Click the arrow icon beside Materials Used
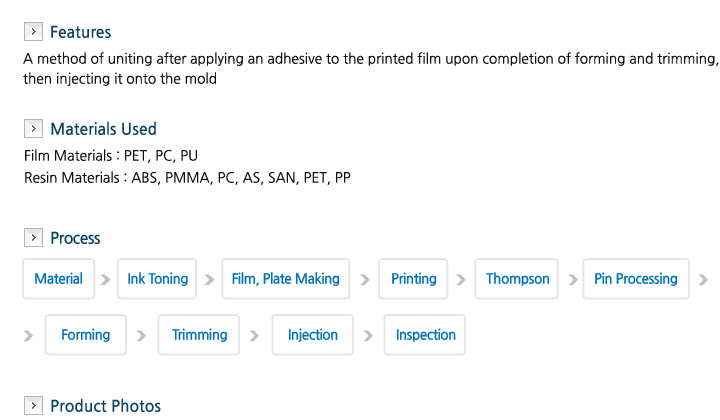720x420 pixels. click(x=33, y=129)
